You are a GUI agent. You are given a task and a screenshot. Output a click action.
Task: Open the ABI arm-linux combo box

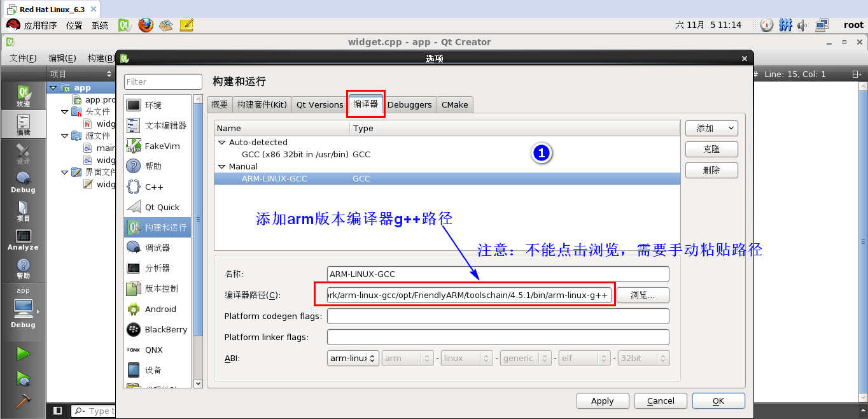(353, 358)
